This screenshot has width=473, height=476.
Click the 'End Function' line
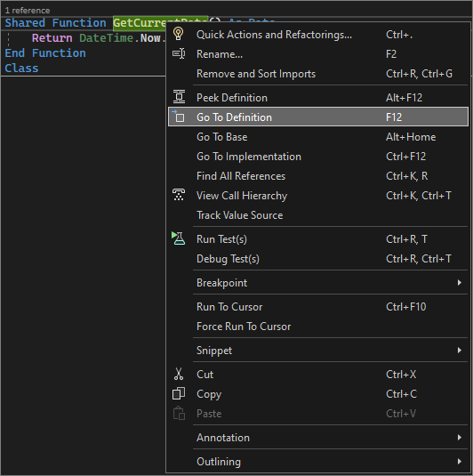(45, 53)
